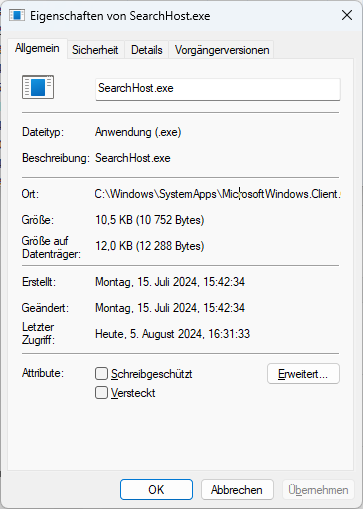The image size is (363, 509).
Task: Click the Letzter Zugriff date value
Action: [172, 334]
